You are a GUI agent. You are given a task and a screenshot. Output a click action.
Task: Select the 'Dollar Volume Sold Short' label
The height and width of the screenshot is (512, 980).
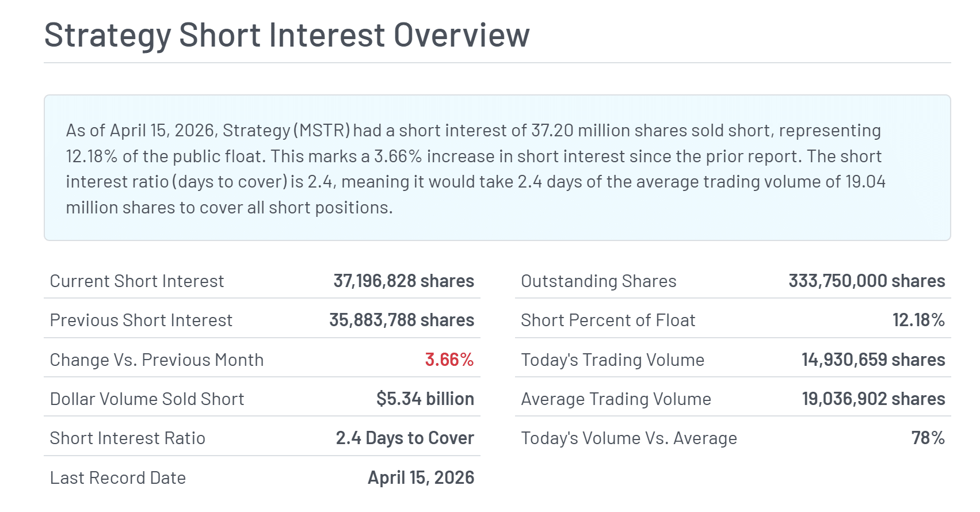pyautogui.click(x=147, y=399)
